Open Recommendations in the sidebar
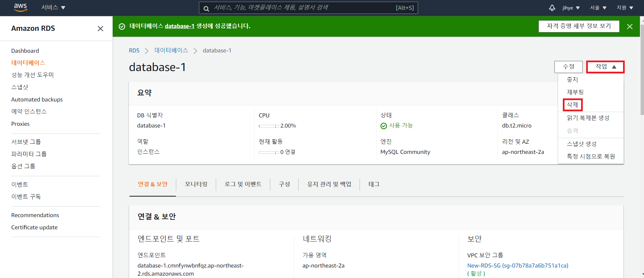The width and height of the screenshot is (644, 278). pyautogui.click(x=35, y=215)
